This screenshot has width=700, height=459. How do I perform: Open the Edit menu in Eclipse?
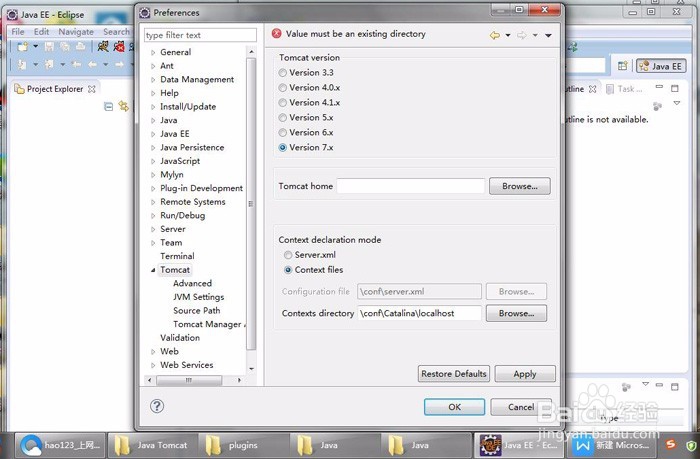click(x=41, y=32)
